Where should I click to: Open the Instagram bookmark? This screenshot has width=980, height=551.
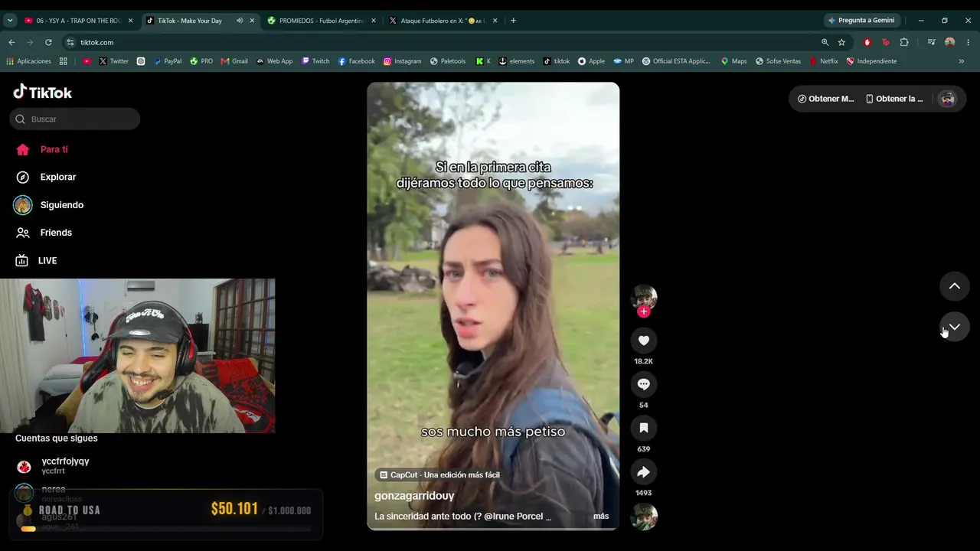[403, 61]
